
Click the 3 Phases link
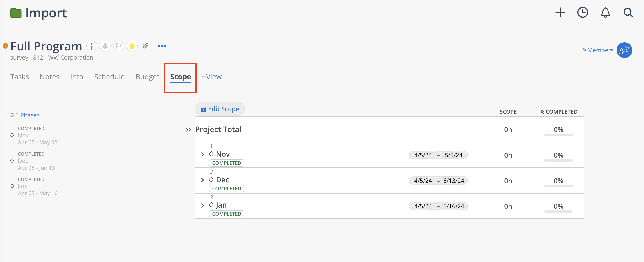[x=25, y=115]
